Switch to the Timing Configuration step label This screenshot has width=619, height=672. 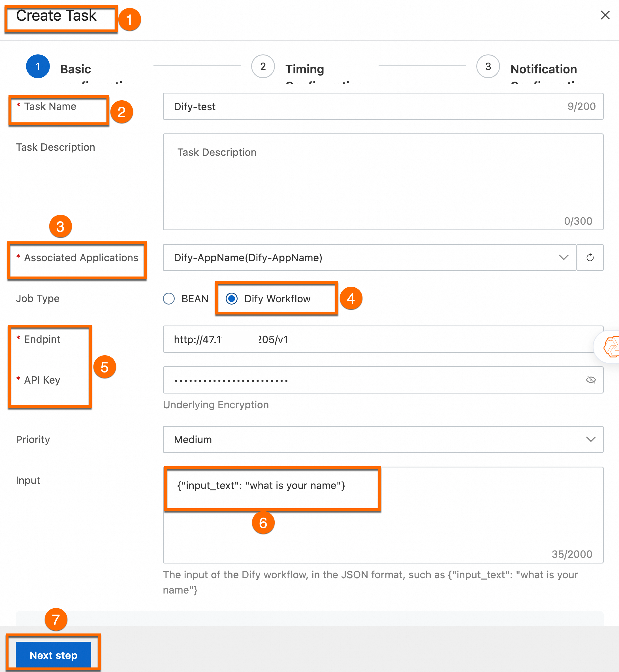304,69
